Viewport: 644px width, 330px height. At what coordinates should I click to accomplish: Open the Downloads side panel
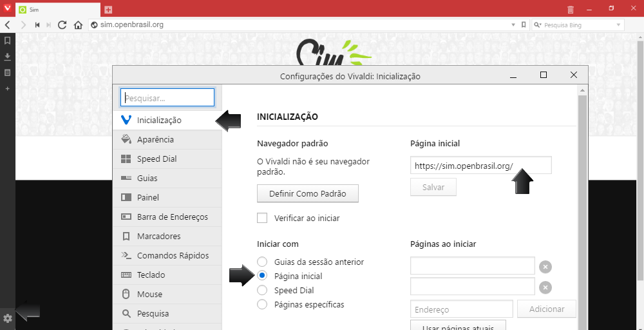click(7, 57)
